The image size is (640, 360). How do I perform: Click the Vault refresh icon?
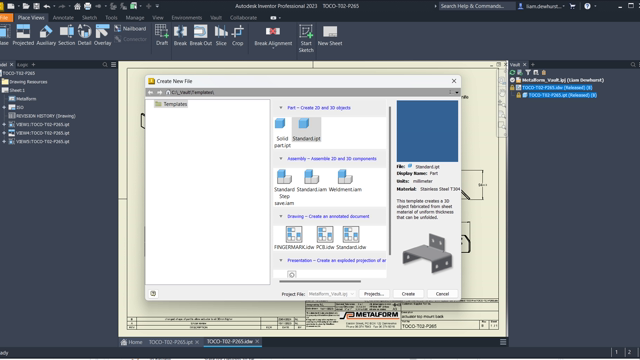(x=512, y=72)
